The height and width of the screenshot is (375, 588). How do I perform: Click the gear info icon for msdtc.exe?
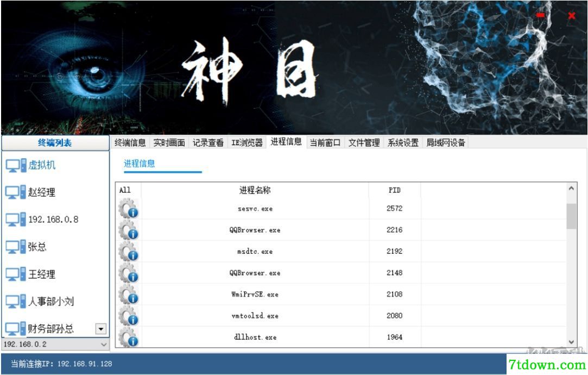point(129,252)
